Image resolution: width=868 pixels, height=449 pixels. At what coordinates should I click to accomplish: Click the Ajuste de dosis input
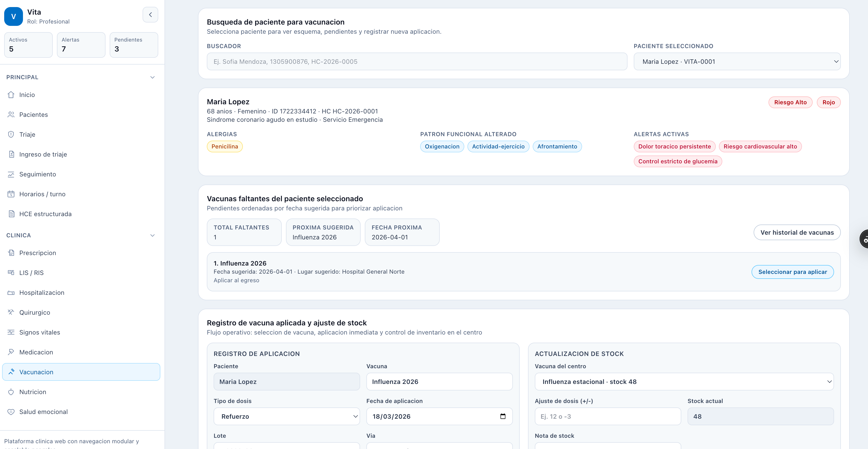tap(608, 417)
